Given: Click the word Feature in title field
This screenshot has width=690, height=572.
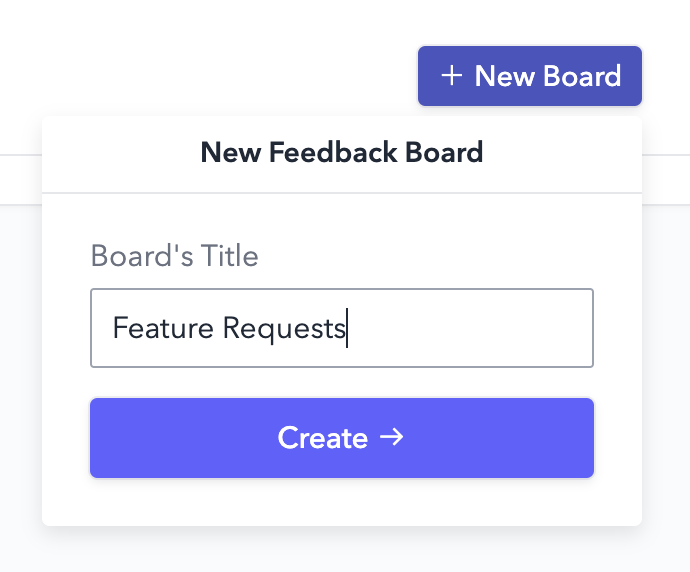Looking at the screenshot, I should coord(163,328).
